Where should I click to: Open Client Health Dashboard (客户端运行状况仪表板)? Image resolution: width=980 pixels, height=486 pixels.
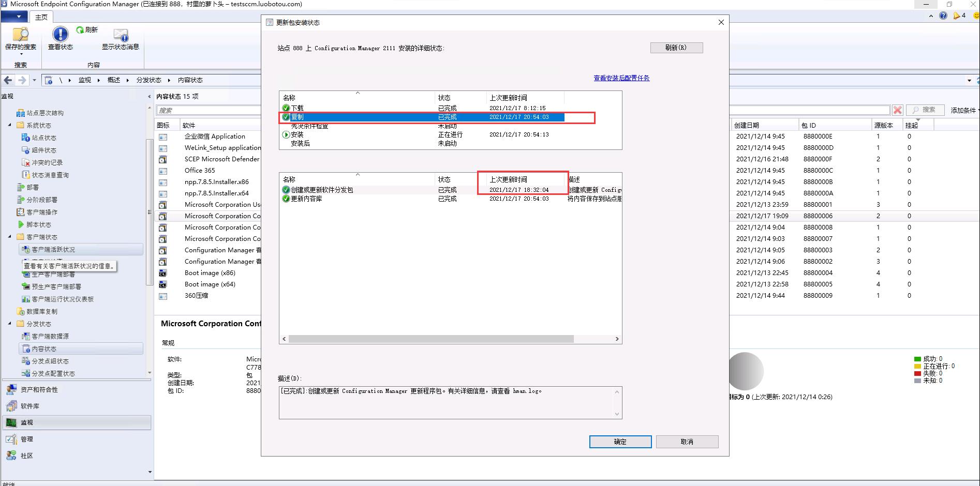(57, 299)
